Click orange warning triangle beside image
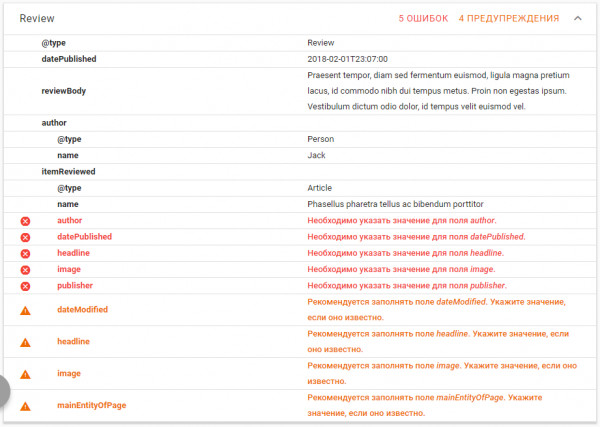 [x=25, y=374]
